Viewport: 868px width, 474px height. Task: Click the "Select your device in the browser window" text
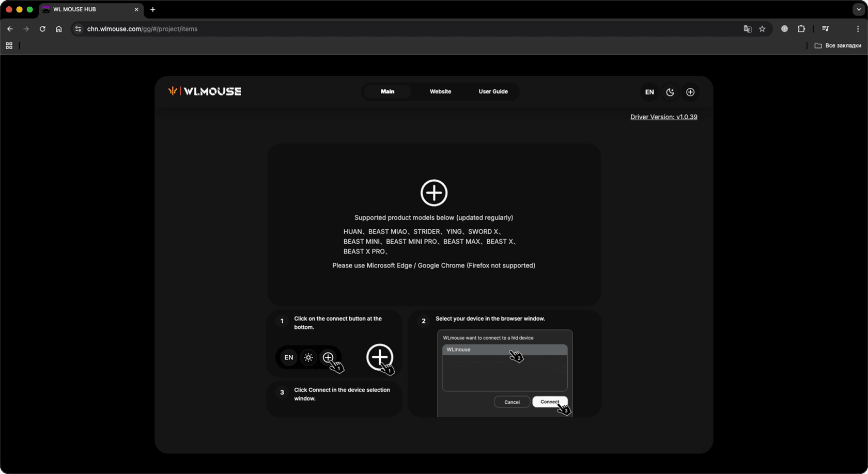pos(490,319)
